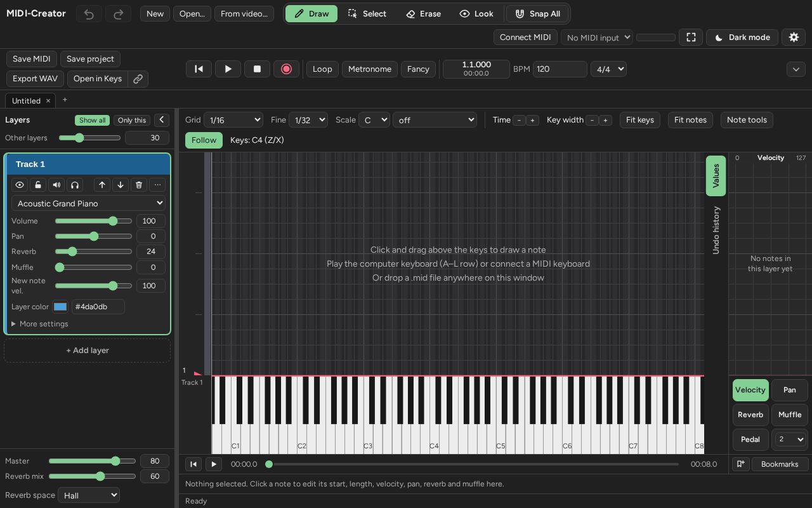Move Track 1 up with arrow icon

(x=102, y=185)
